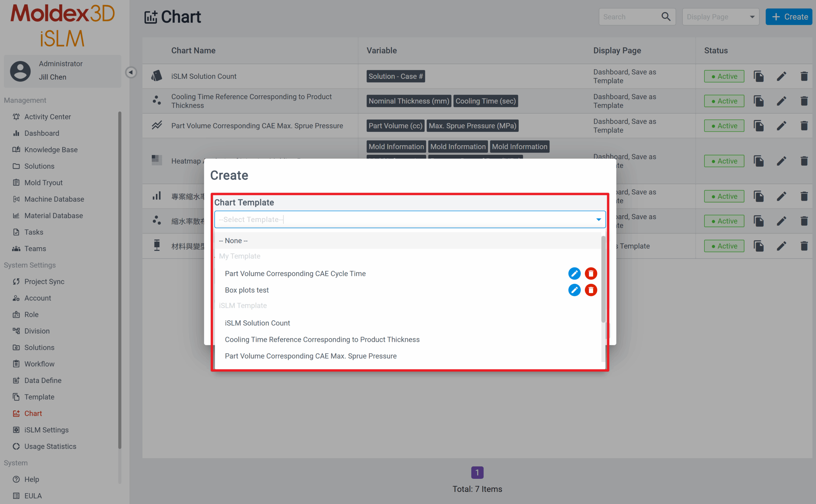The height and width of the screenshot is (504, 816).
Task: Click the search magnifier icon
Action: click(666, 17)
